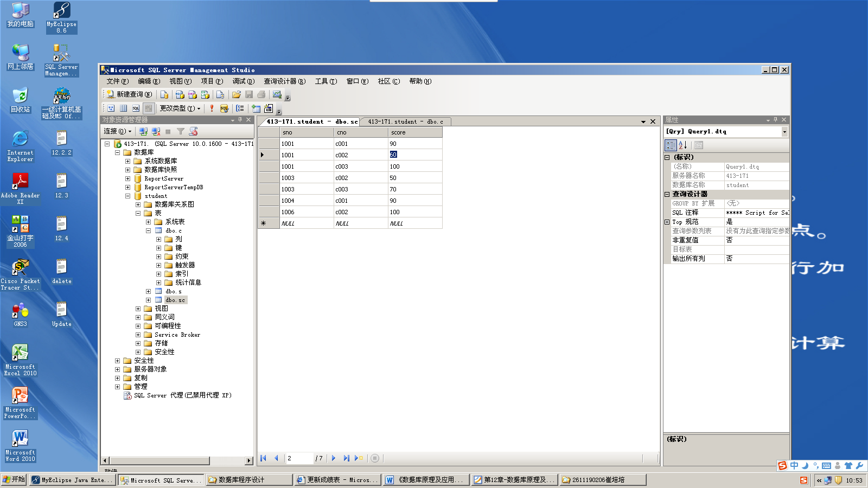Open the Query1.dtq object dropdown in Properties
The width and height of the screenshot is (868, 488).
click(x=784, y=132)
